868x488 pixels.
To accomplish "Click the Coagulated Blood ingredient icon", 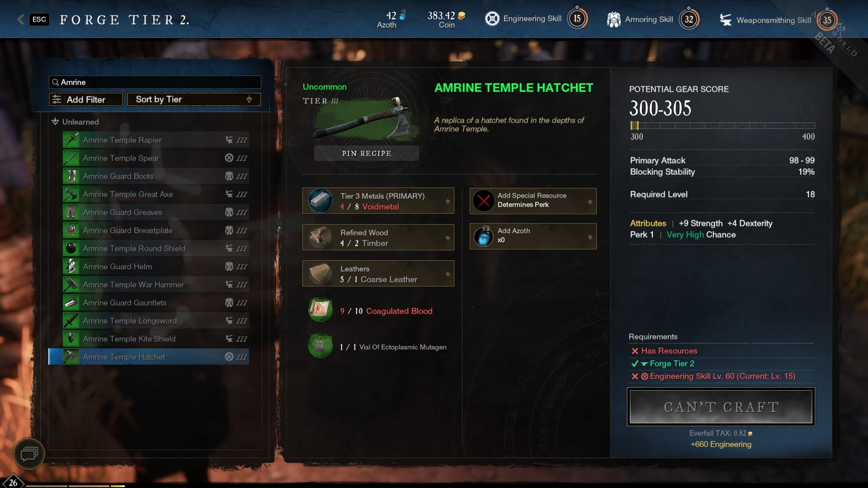I will point(321,310).
